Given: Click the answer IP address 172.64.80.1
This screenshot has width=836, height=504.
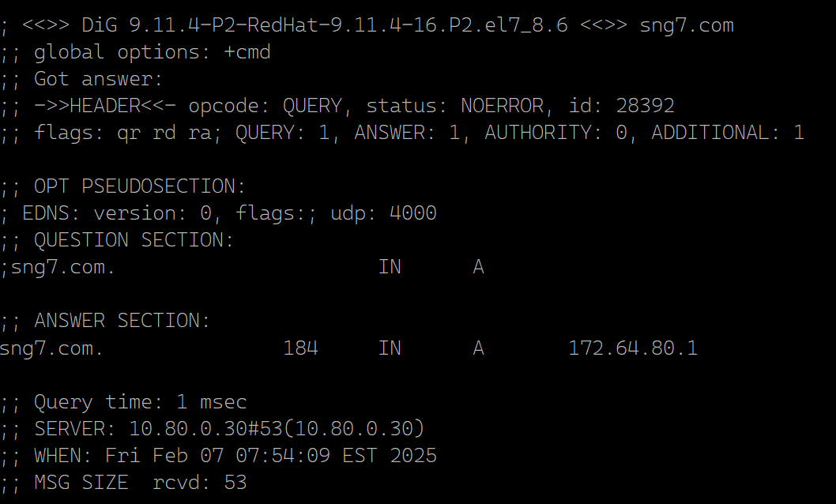Looking at the screenshot, I should [x=633, y=348].
